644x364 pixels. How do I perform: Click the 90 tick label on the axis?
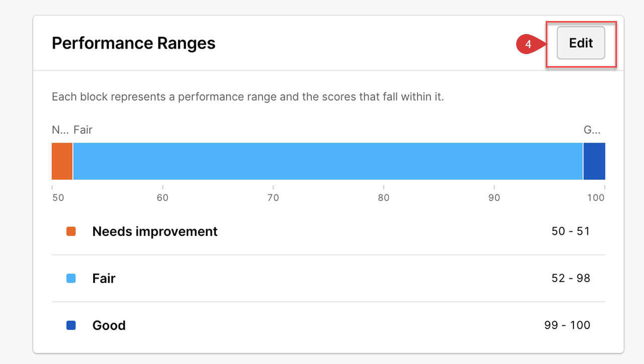(x=494, y=198)
